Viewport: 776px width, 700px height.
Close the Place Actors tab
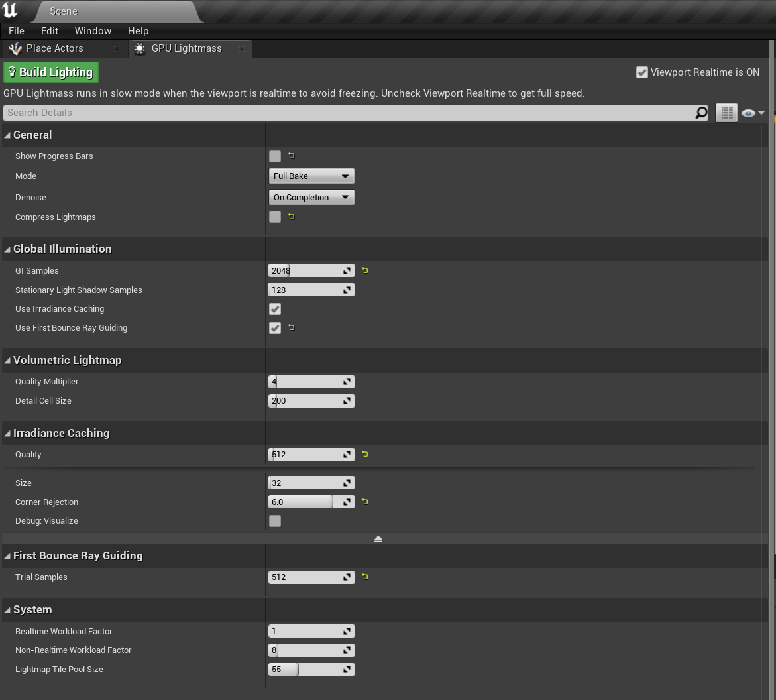pyautogui.click(x=117, y=48)
